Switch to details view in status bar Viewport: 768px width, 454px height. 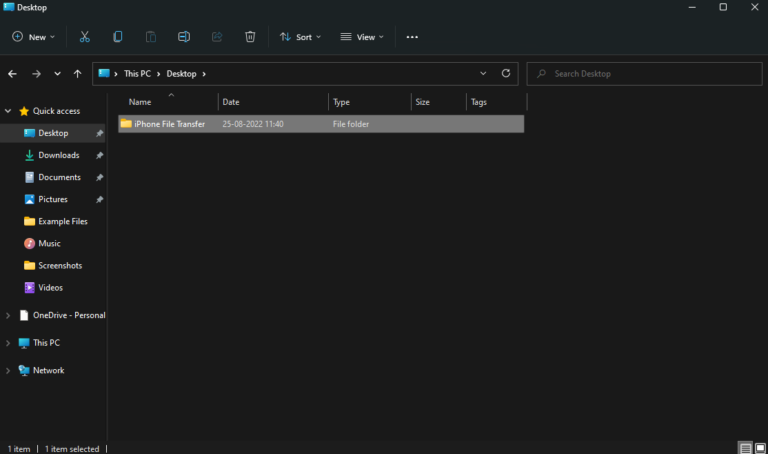pyautogui.click(x=745, y=448)
